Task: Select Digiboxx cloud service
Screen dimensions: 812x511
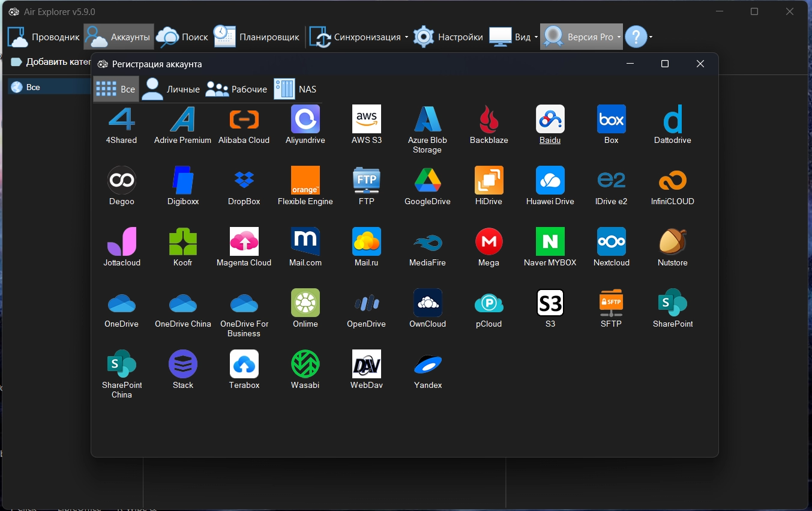Action: pyautogui.click(x=183, y=180)
